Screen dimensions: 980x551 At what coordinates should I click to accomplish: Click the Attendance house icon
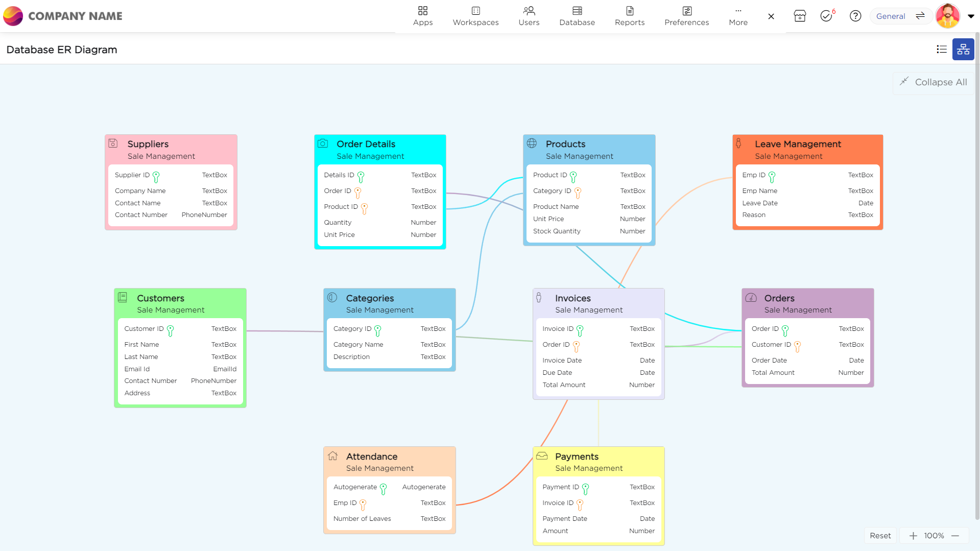[332, 456]
